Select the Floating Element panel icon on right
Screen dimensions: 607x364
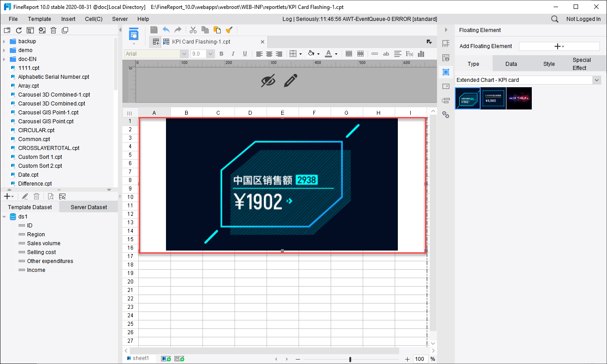click(445, 72)
